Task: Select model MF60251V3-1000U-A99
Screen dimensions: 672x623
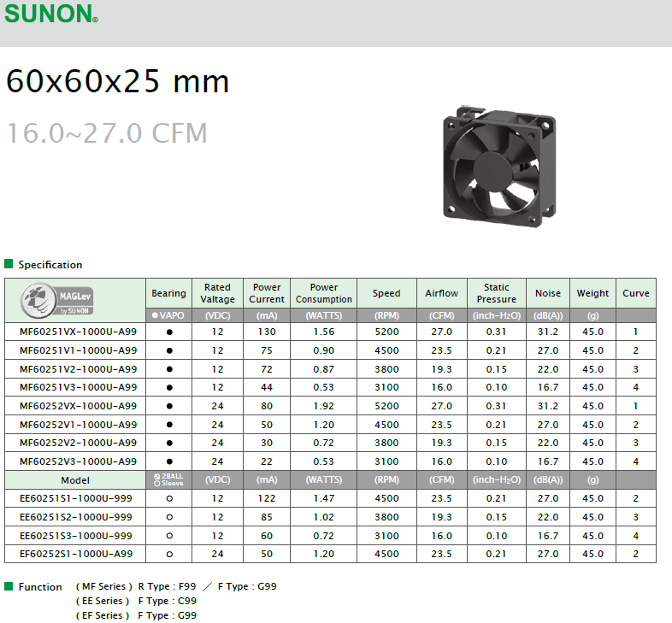Action: point(79,387)
